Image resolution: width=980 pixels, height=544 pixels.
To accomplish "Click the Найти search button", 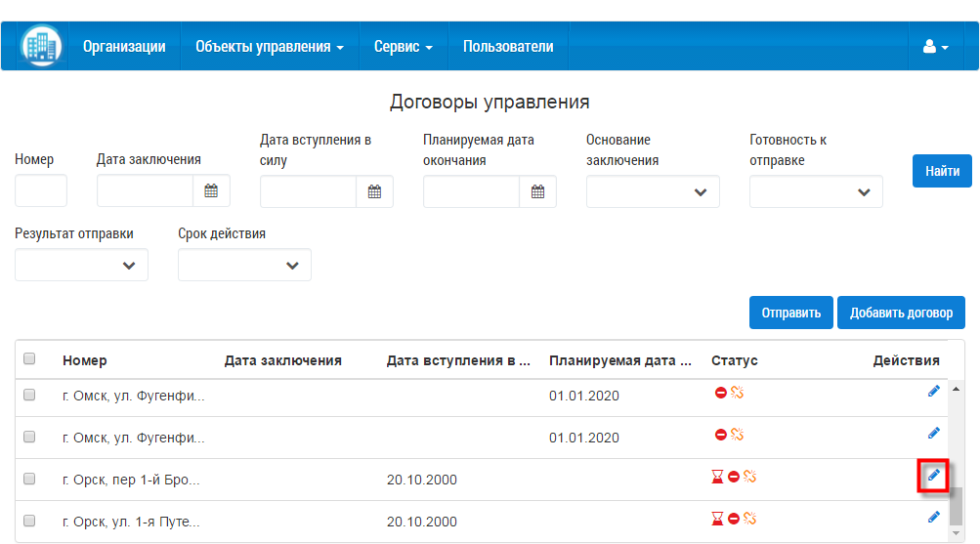I will [x=942, y=171].
